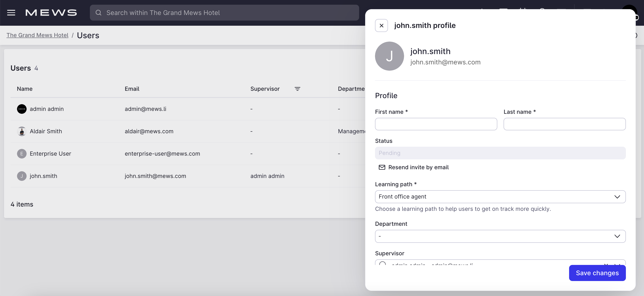The image size is (644, 296).
Task: Open the hamburger main menu
Action: click(x=11, y=13)
